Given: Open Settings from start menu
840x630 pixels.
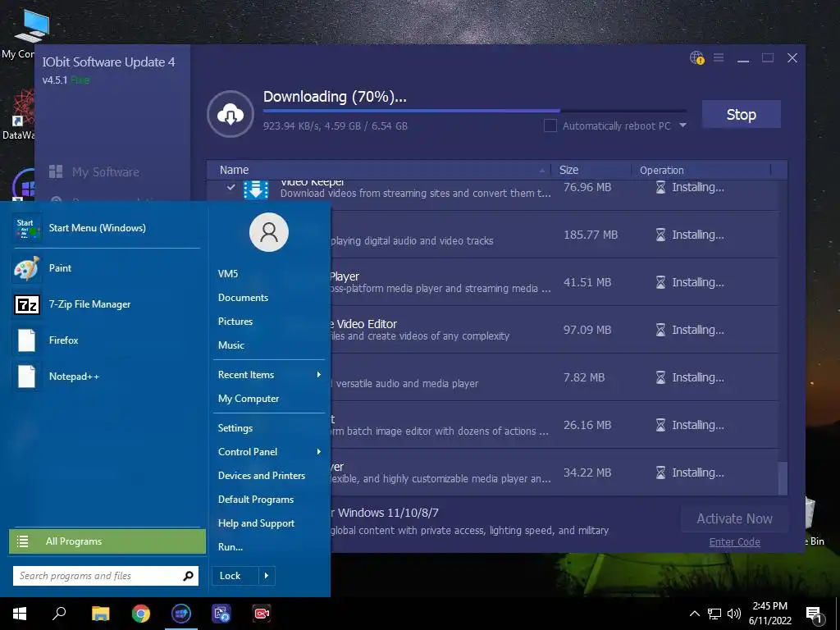Looking at the screenshot, I should tap(235, 428).
